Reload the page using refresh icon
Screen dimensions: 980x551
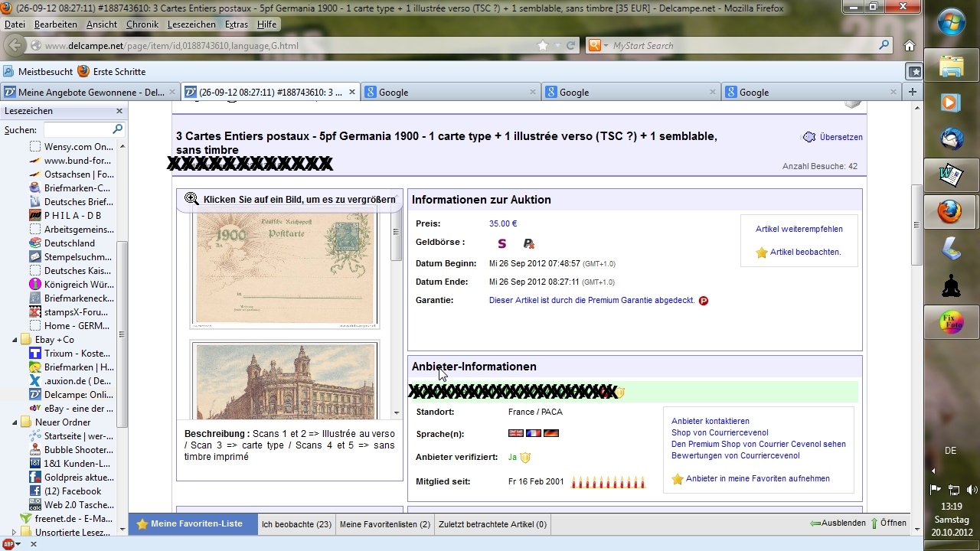tap(570, 46)
